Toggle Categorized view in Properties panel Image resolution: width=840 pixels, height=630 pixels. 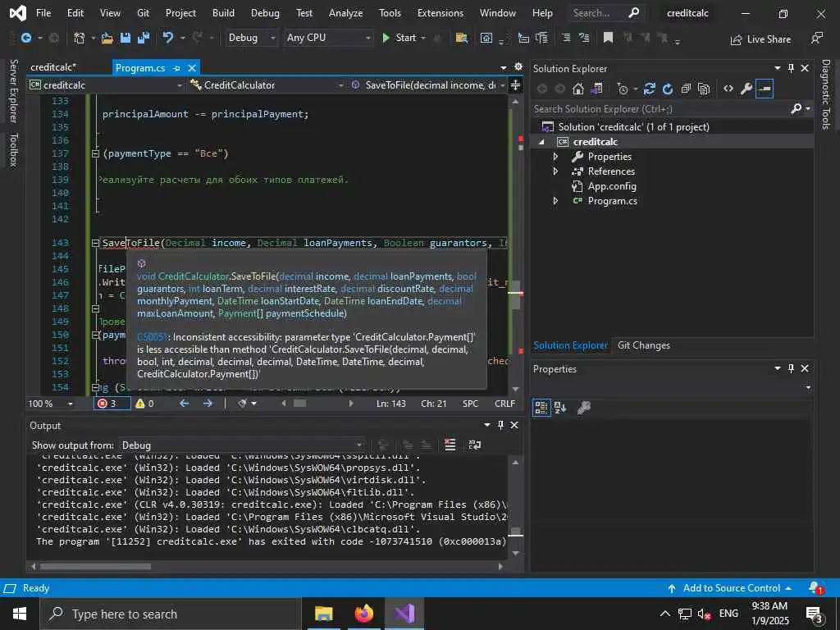coord(541,408)
